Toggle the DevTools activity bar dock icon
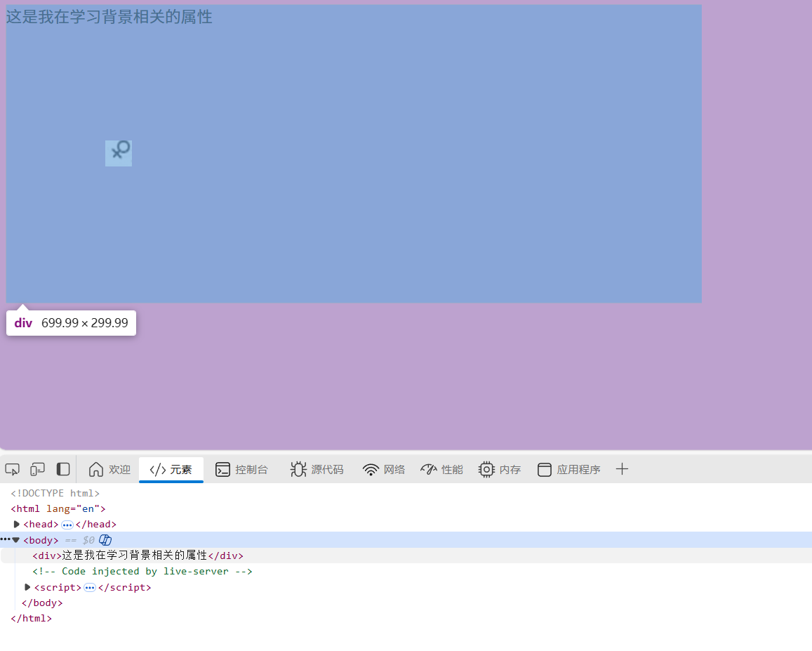 (63, 470)
